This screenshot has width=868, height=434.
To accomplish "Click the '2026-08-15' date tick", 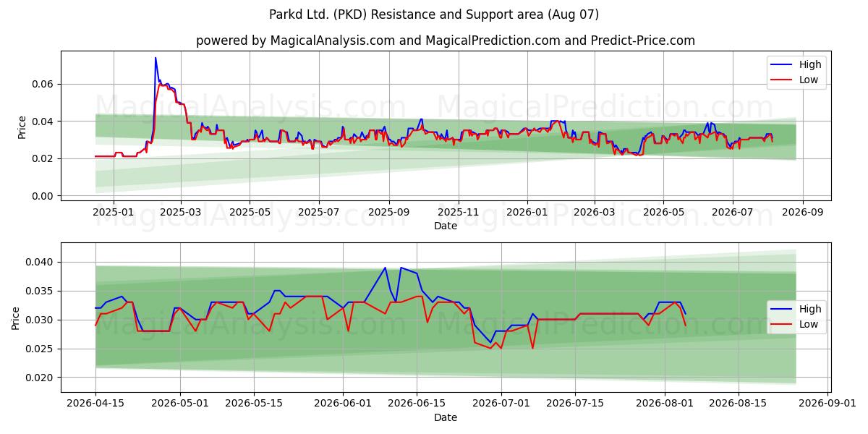I will coord(739,404).
